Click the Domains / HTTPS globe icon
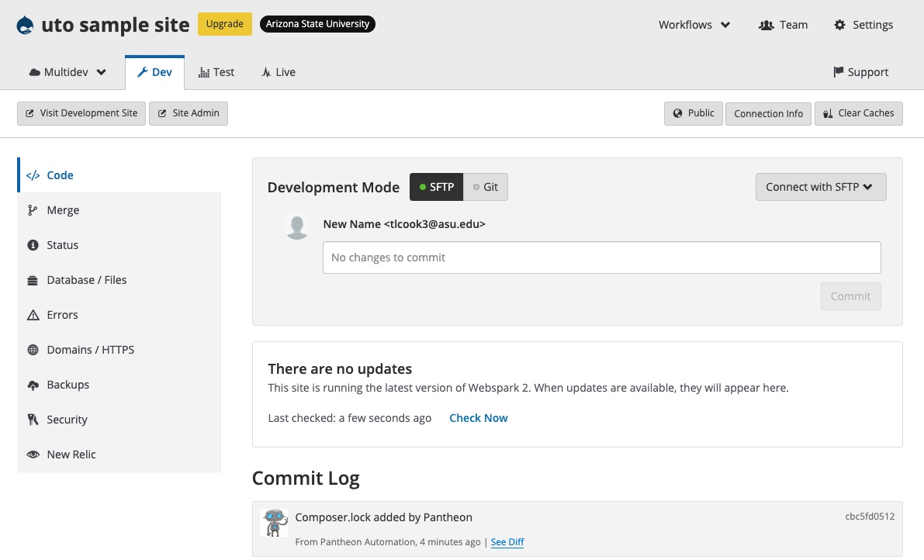924x560 pixels. coord(33,350)
